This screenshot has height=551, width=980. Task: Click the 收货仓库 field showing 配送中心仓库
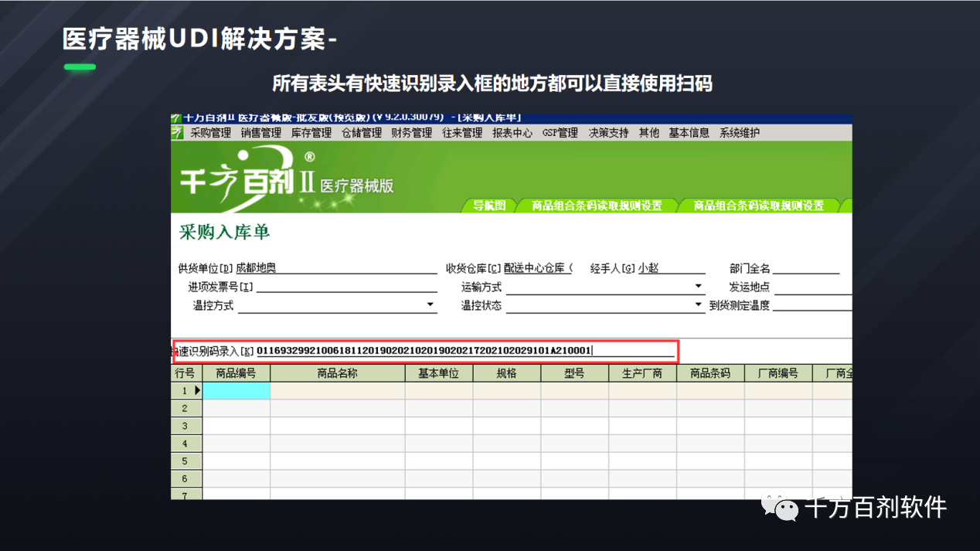(538, 268)
